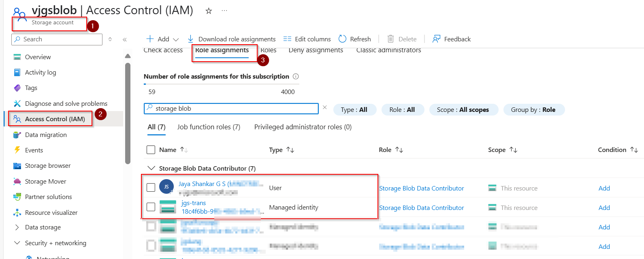
Task: Click the sidebar Search input field
Action: 57,39
